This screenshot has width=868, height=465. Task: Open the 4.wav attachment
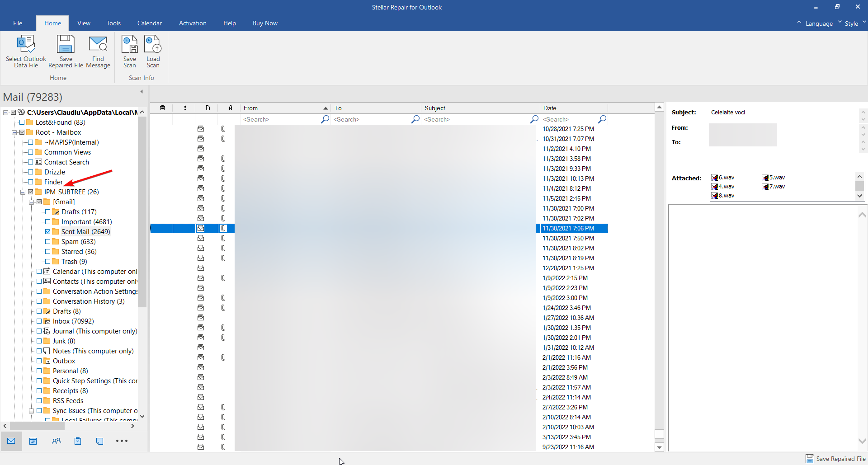pos(723,187)
